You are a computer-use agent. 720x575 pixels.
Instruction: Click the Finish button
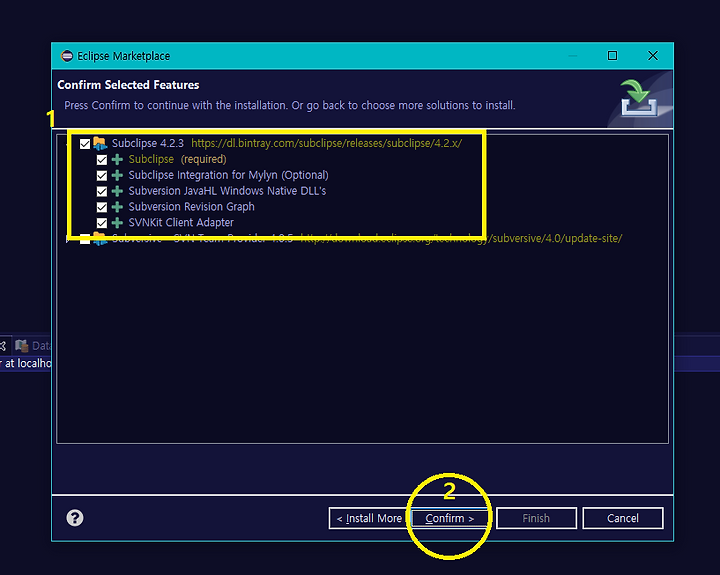[536, 518]
